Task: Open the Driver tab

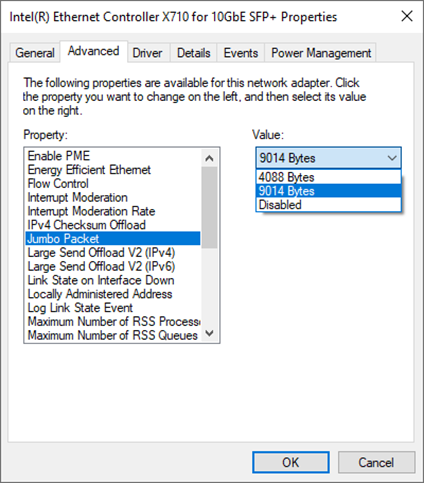Action: [x=147, y=53]
